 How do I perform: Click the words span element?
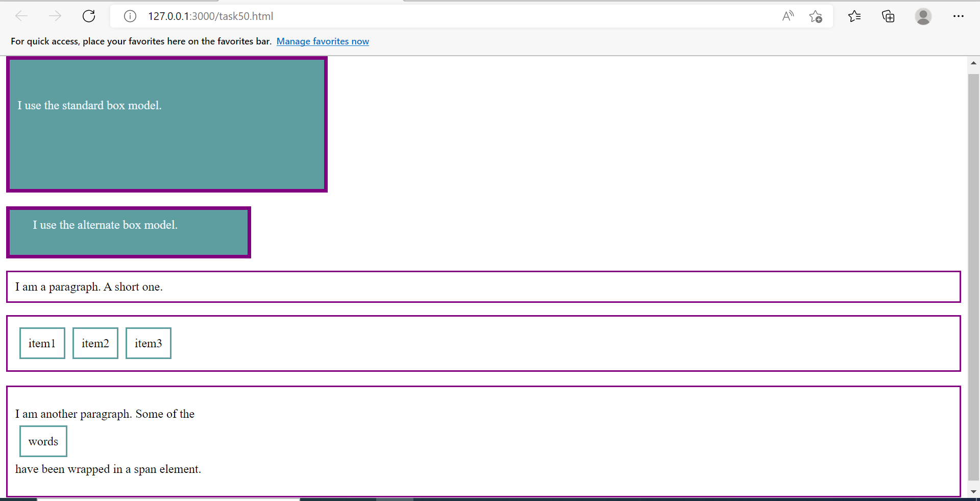pos(43,441)
